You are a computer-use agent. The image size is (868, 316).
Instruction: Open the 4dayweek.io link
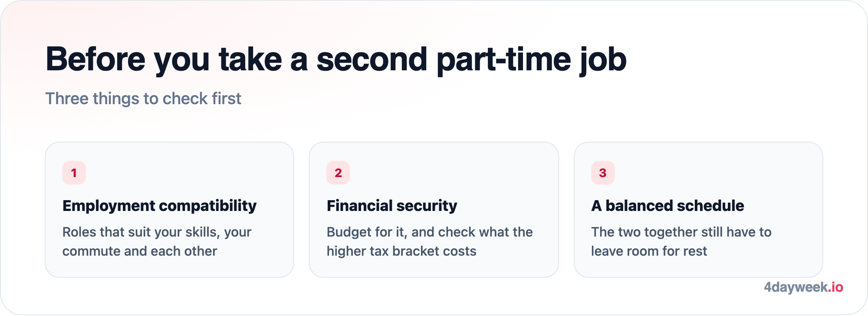(x=803, y=287)
